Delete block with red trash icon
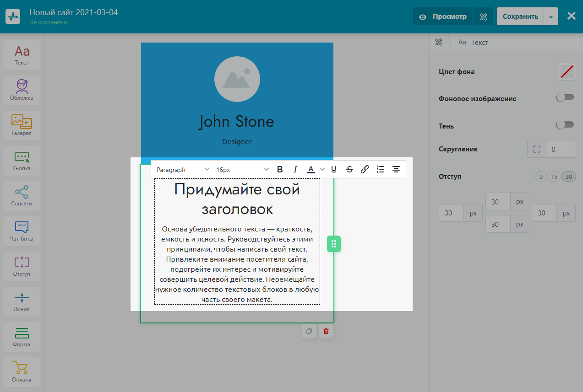Screen dimensions: 583x392 [326, 331]
